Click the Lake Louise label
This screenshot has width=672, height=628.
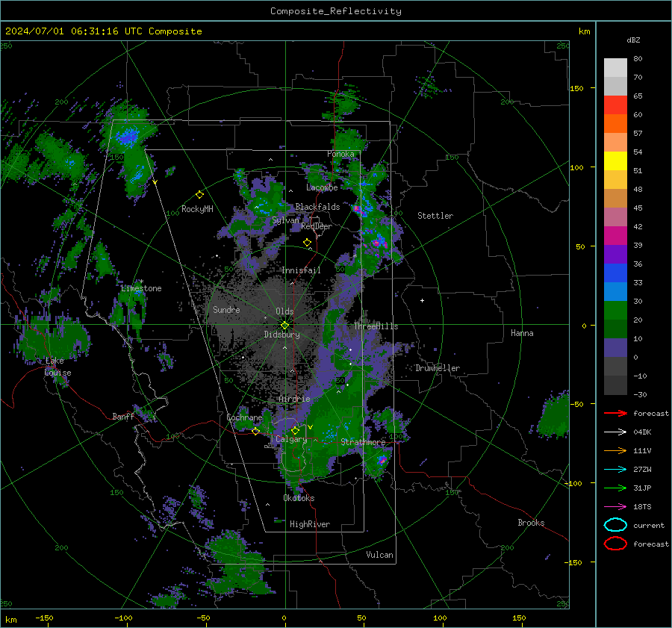click(x=57, y=367)
